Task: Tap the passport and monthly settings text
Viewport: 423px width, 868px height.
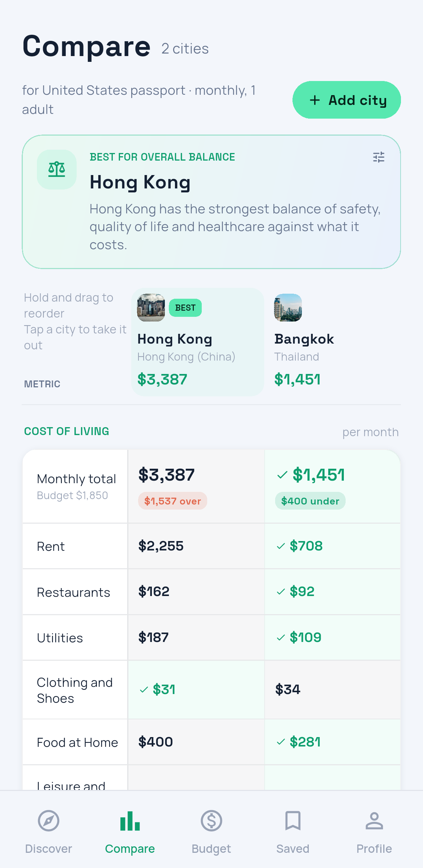Action: [x=139, y=100]
